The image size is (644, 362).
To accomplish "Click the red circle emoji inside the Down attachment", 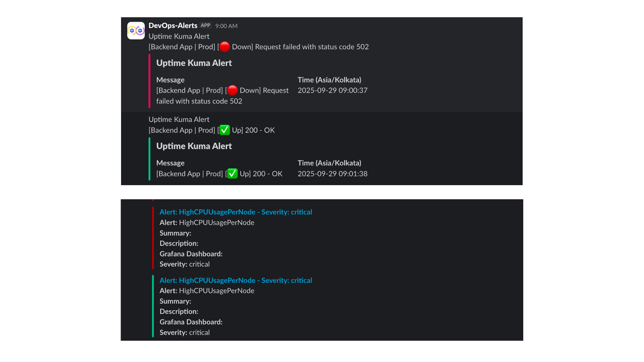I will point(233,90).
